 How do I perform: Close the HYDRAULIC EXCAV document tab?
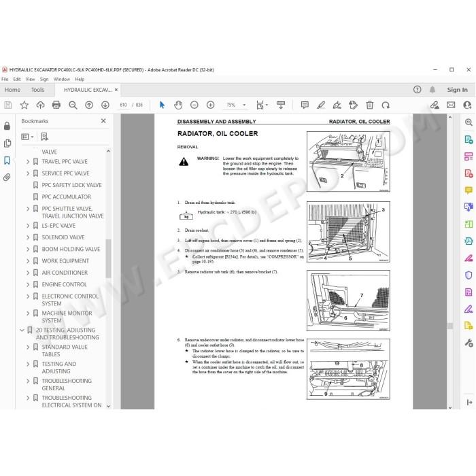(x=116, y=90)
